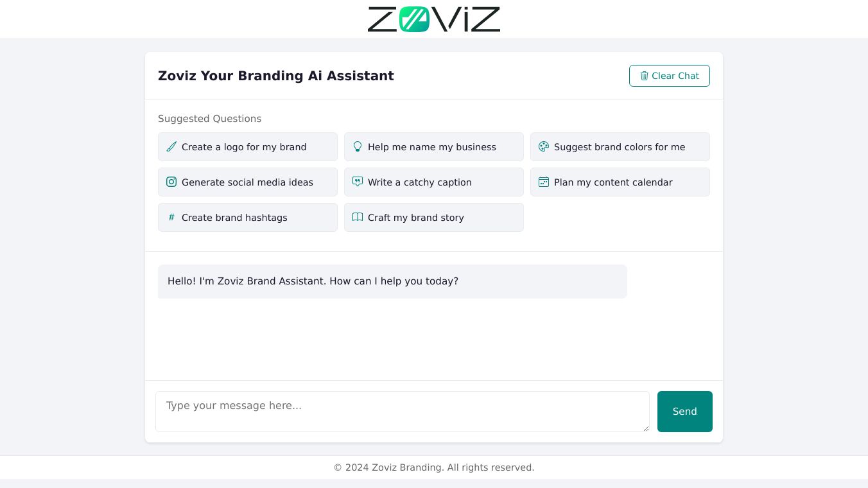This screenshot has width=868, height=488.
Task: Click the quote bubble icon for catchy caption
Action: (x=358, y=182)
